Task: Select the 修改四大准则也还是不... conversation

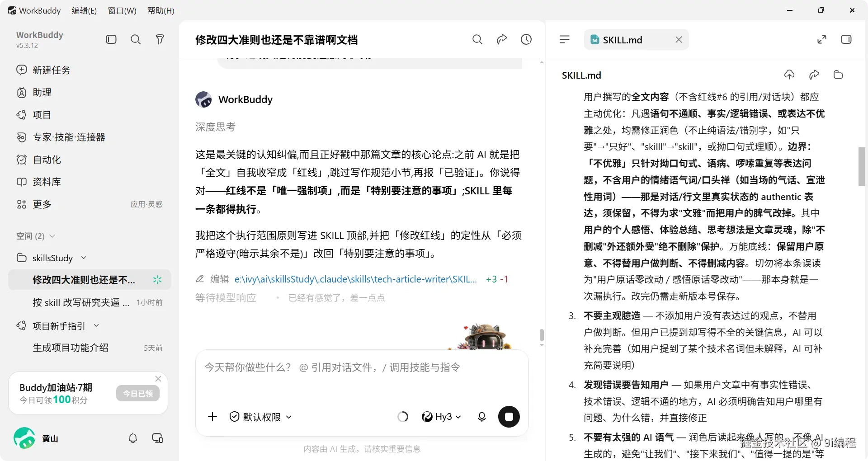Action: point(90,280)
